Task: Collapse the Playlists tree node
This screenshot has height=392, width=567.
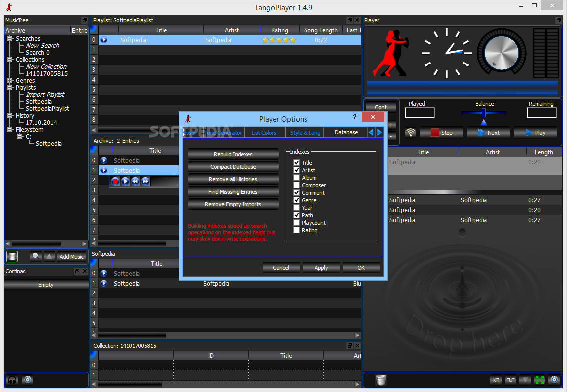Action: pyautogui.click(x=10, y=87)
